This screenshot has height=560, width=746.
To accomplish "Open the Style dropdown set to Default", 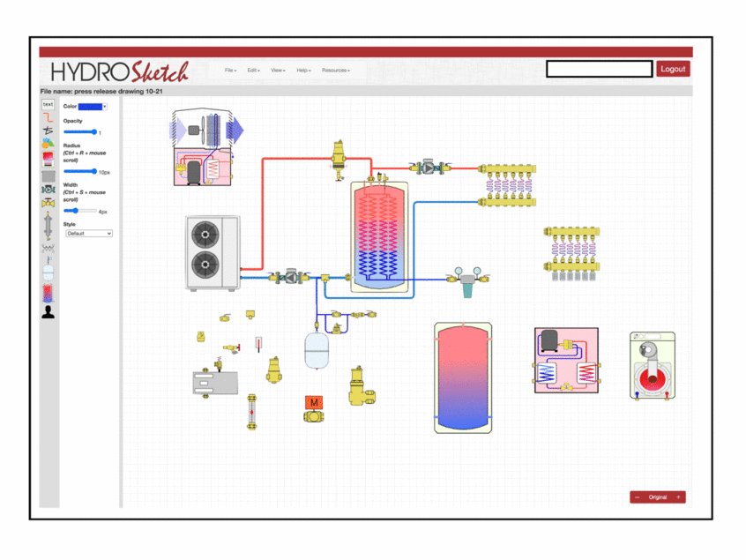I will click(x=89, y=234).
